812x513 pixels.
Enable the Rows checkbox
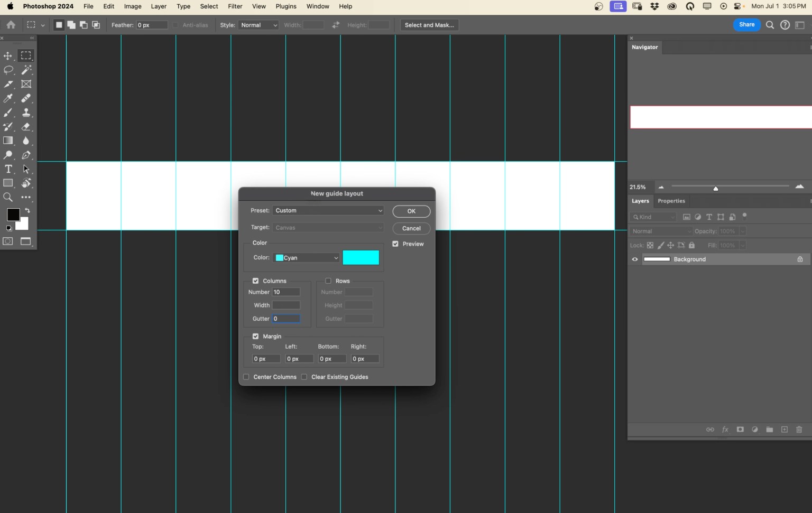328,281
